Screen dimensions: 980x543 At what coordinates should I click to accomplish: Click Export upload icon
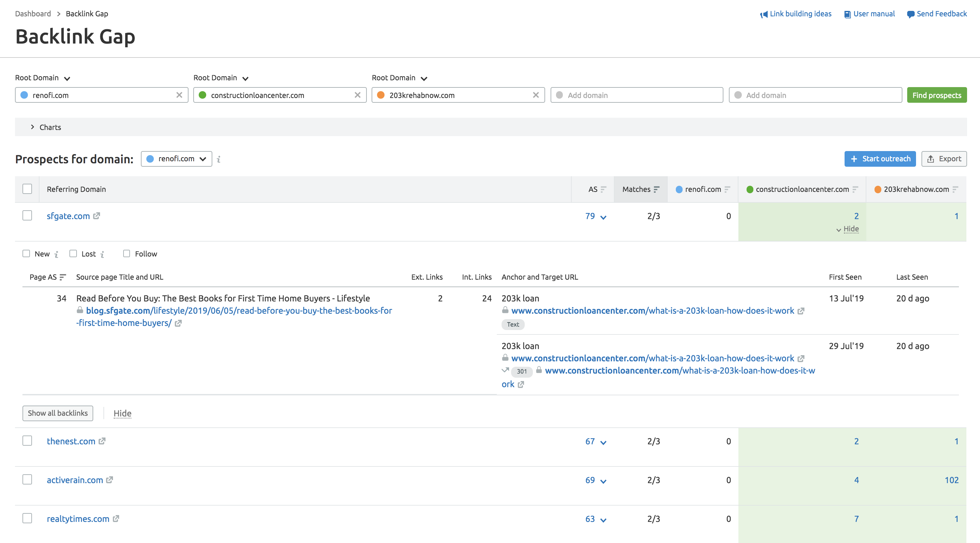click(931, 159)
